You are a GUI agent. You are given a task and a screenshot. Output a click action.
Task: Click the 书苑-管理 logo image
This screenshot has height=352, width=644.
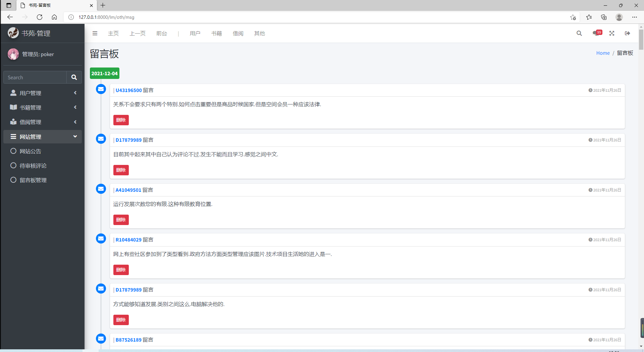pyautogui.click(x=13, y=33)
